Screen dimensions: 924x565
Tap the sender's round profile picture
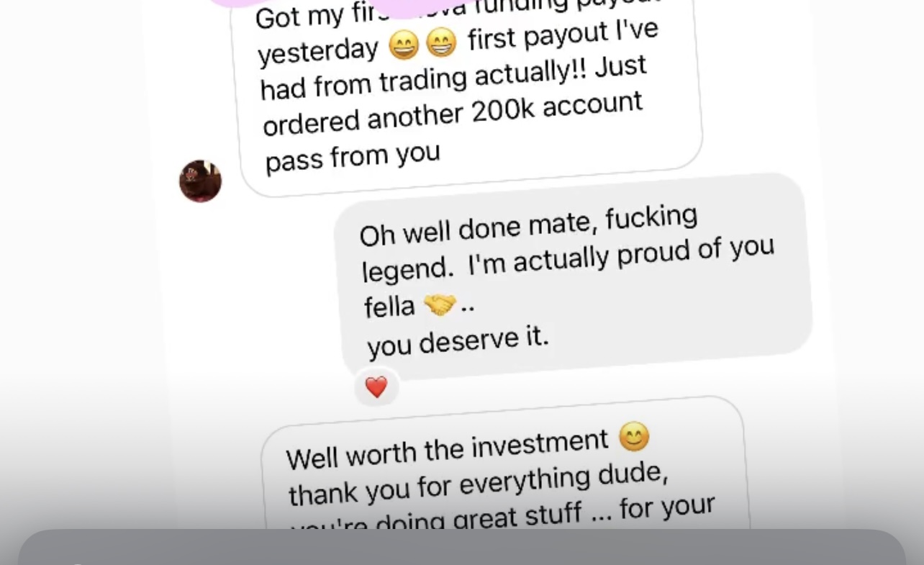pyautogui.click(x=200, y=181)
